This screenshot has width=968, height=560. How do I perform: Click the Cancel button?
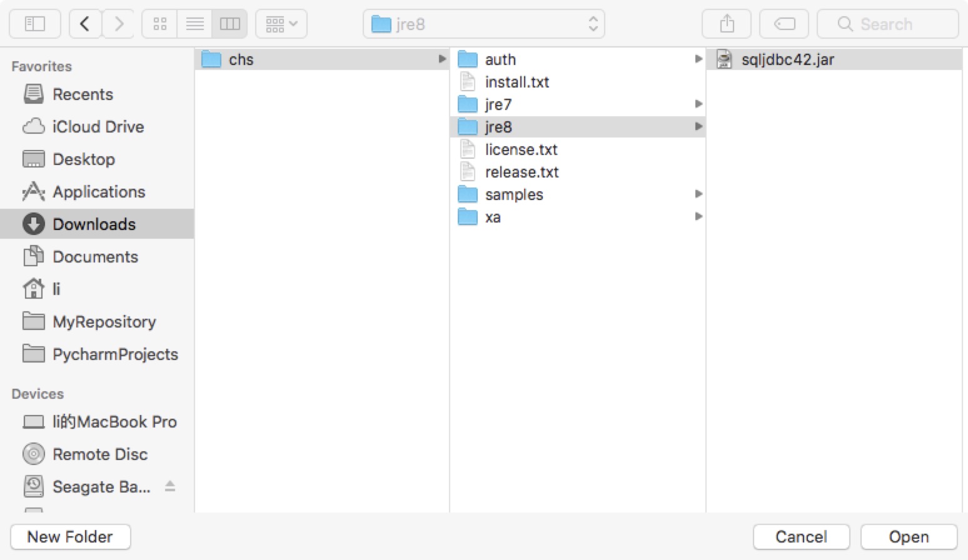pos(801,537)
